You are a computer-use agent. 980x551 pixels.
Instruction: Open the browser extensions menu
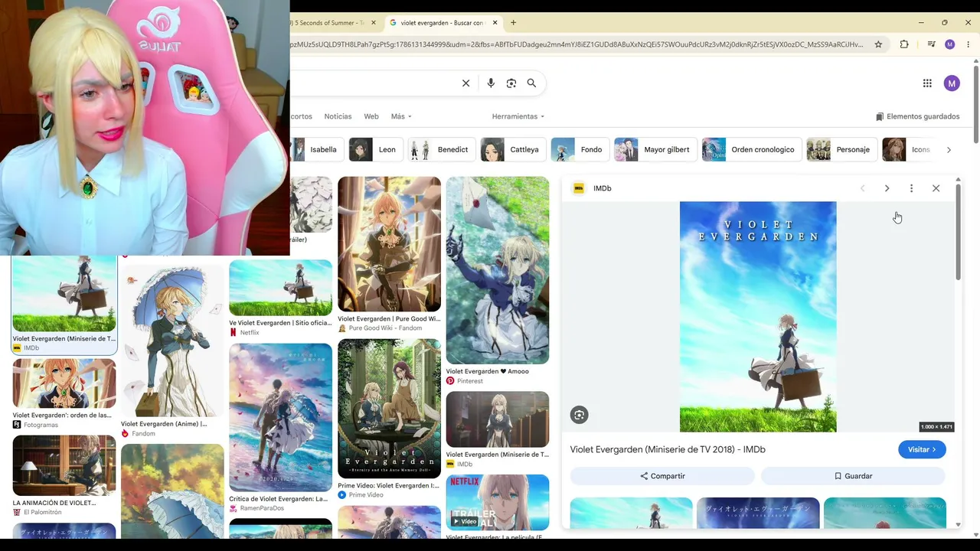tap(904, 44)
